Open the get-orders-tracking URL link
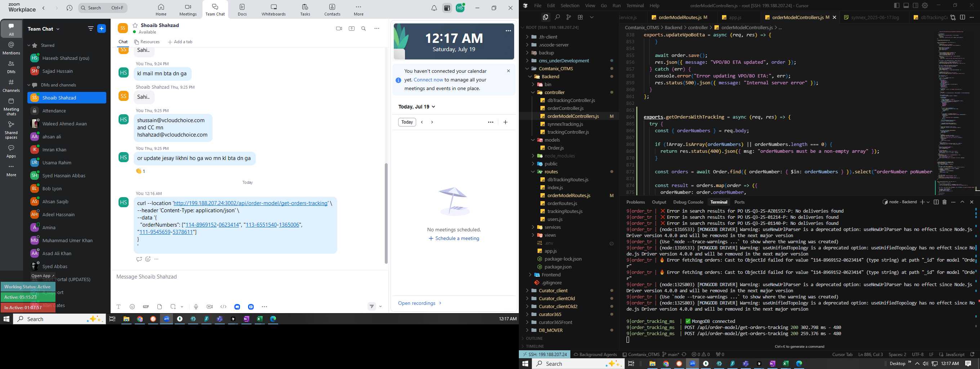Screen dimensions: 980x369 click(250, 203)
